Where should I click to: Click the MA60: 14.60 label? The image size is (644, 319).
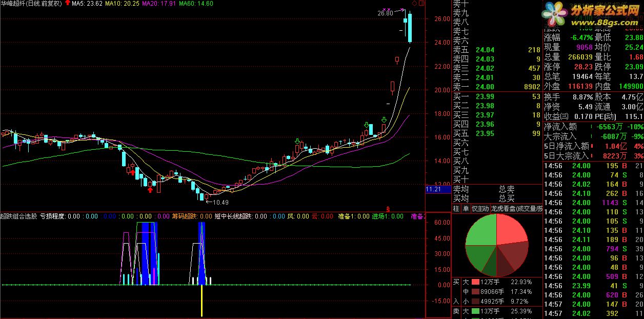click(196, 4)
